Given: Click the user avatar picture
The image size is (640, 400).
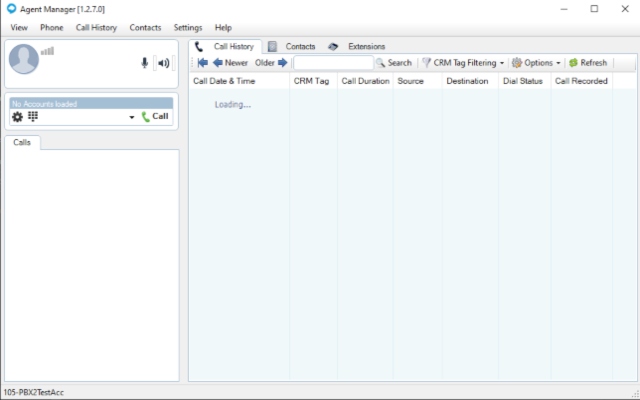Looking at the screenshot, I should click(x=24, y=60).
